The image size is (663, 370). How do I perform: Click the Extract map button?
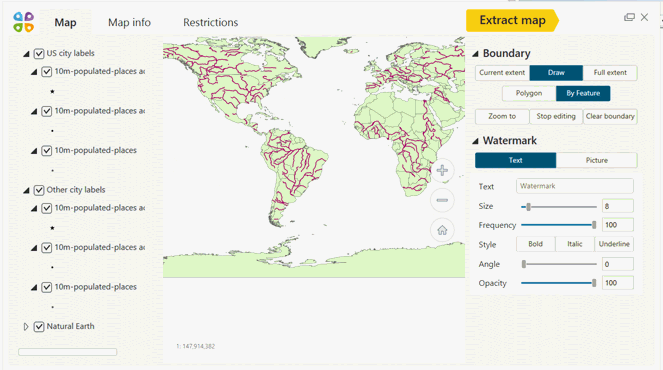pos(512,20)
